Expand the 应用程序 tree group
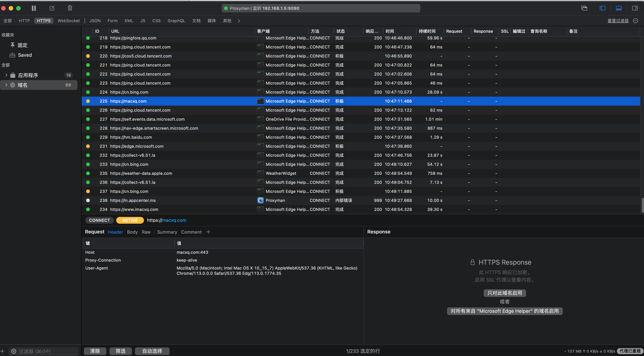This screenshot has width=644, height=356. [x=6, y=75]
